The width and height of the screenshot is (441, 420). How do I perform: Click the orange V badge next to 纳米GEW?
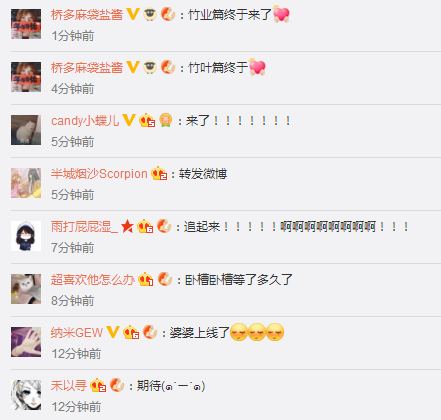(x=113, y=332)
